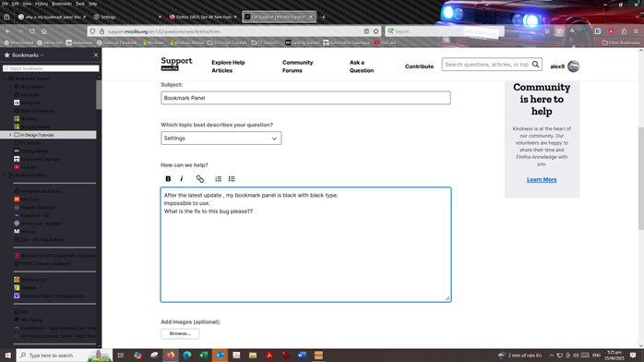This screenshot has width=644, height=362.
Task: Insert a bulleted list in editor
Action: click(232, 179)
